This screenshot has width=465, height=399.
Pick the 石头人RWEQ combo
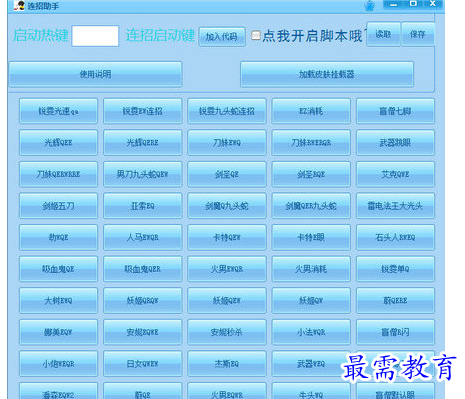click(x=395, y=237)
